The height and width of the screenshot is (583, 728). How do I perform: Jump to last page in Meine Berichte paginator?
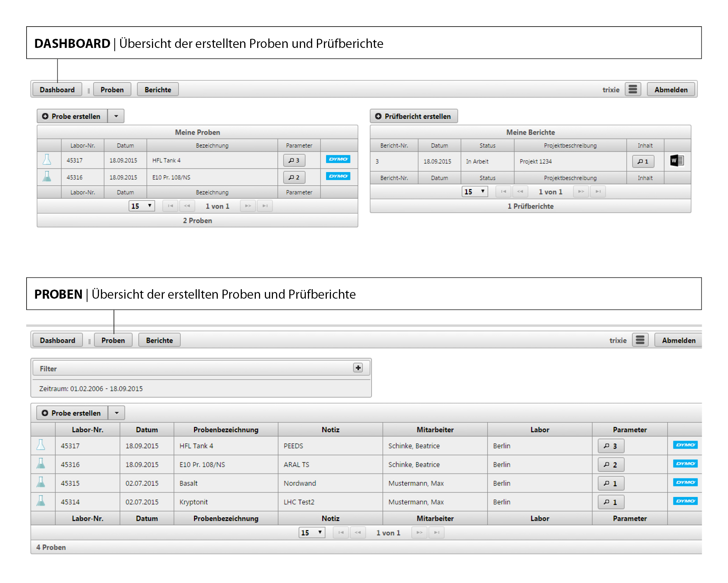coord(598,192)
